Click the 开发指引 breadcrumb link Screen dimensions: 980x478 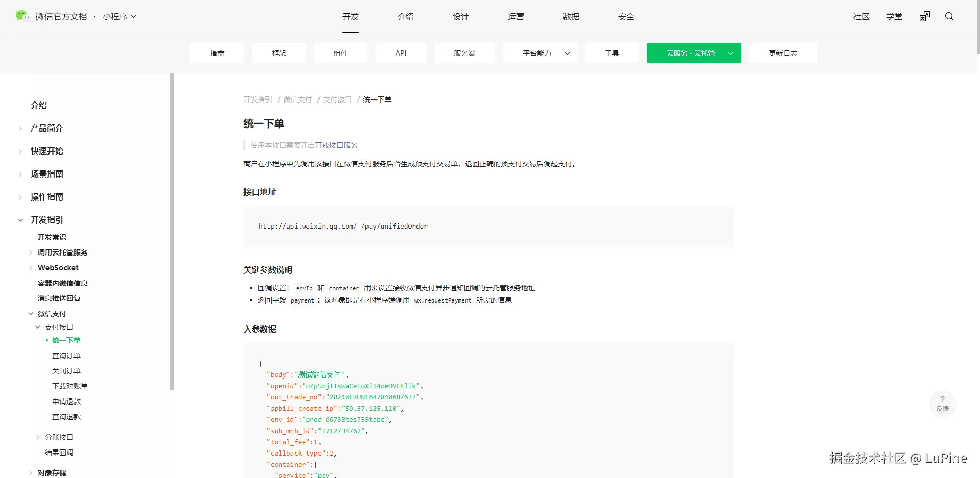258,99
